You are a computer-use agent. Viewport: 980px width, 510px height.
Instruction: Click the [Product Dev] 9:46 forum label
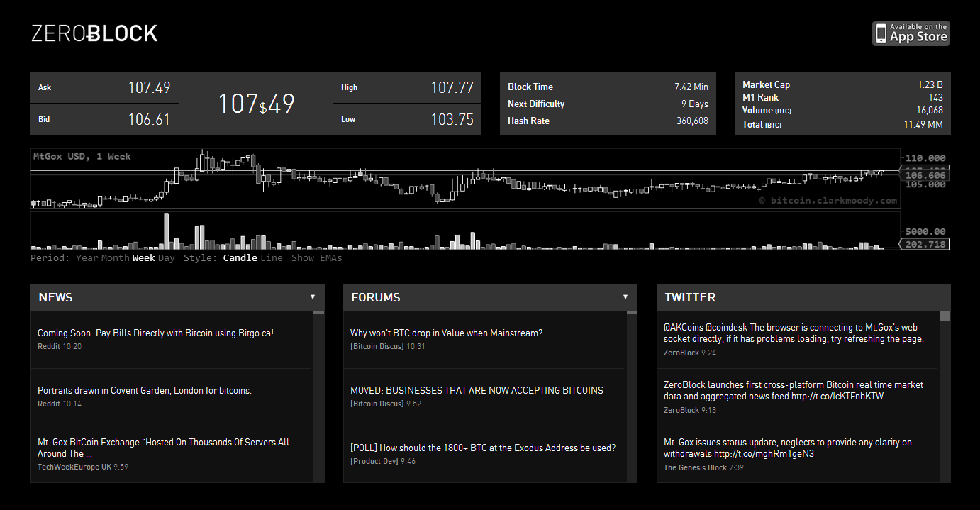pos(383,461)
